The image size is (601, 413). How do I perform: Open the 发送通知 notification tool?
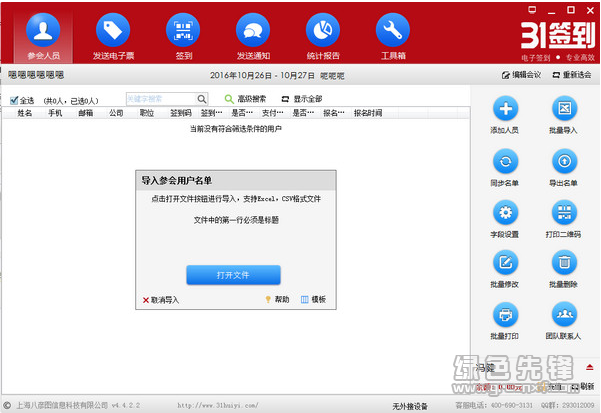[x=253, y=37]
